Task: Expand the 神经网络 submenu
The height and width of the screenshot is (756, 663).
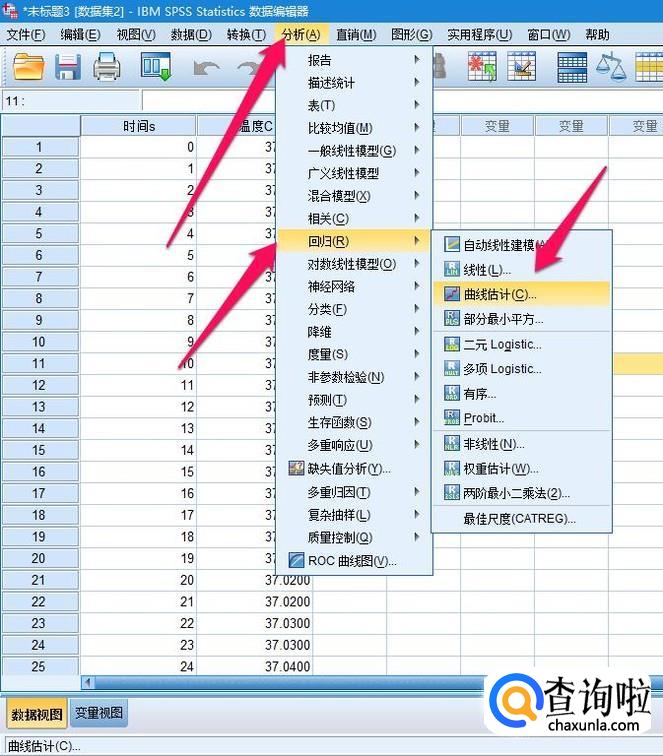Action: tap(354, 286)
